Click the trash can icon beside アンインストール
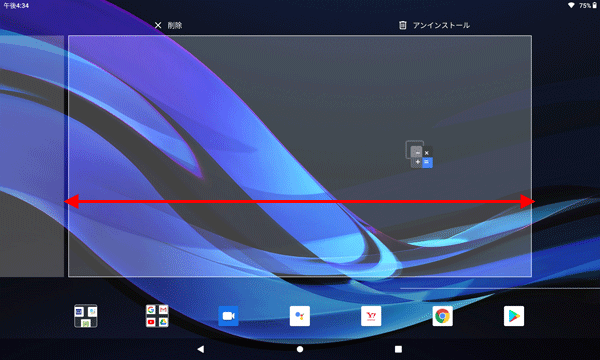The height and width of the screenshot is (360, 600). [x=403, y=25]
